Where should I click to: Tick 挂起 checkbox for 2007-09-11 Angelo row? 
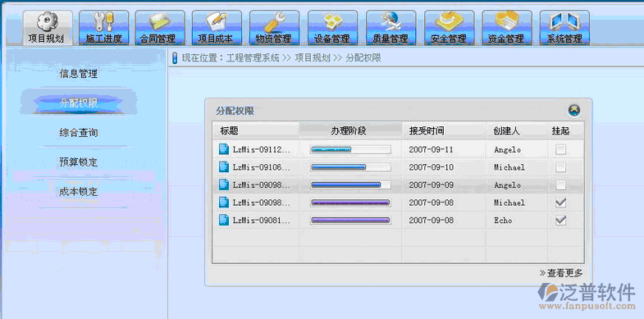tap(560, 149)
